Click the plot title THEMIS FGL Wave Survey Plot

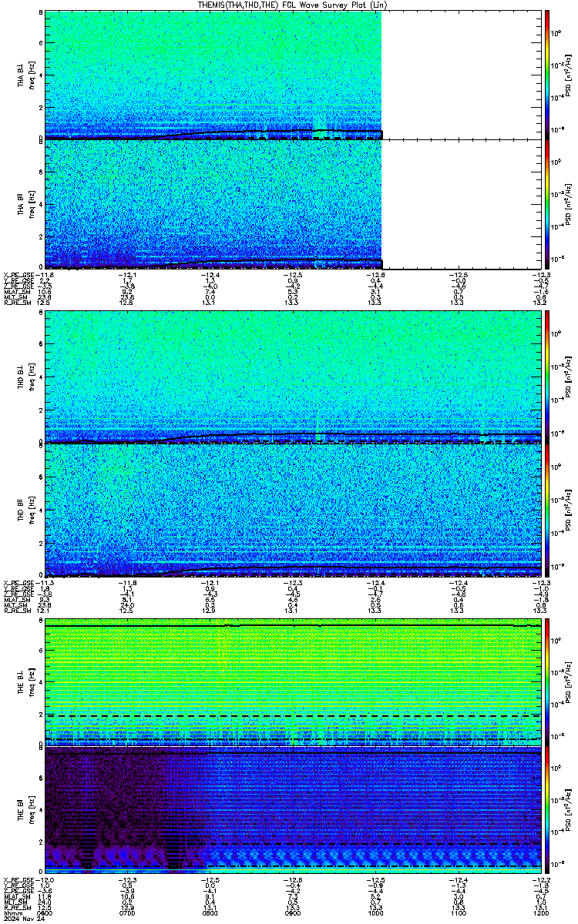point(293,5)
